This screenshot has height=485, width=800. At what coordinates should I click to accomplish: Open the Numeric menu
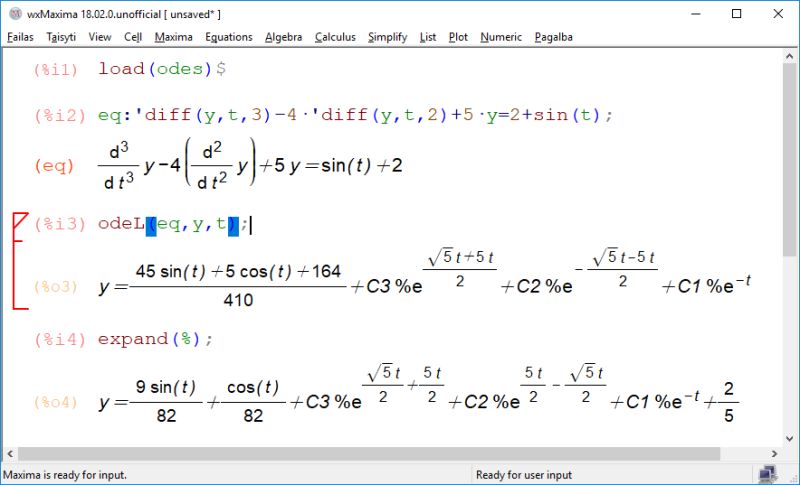tap(501, 37)
